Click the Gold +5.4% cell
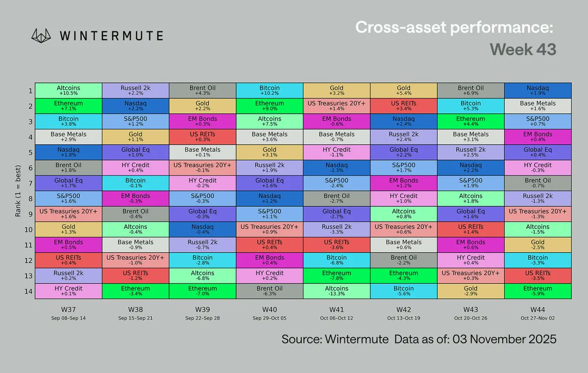Screen dimensions: 588x373 403,91
